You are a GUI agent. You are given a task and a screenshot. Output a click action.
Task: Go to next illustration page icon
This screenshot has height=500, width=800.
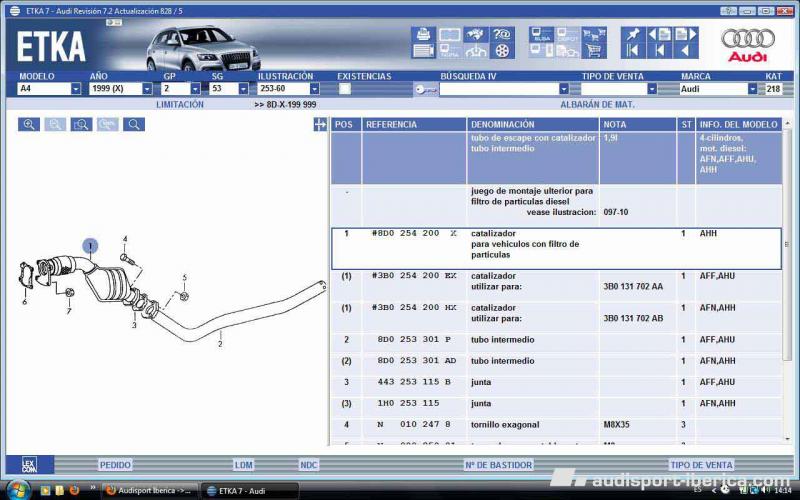tap(686, 35)
